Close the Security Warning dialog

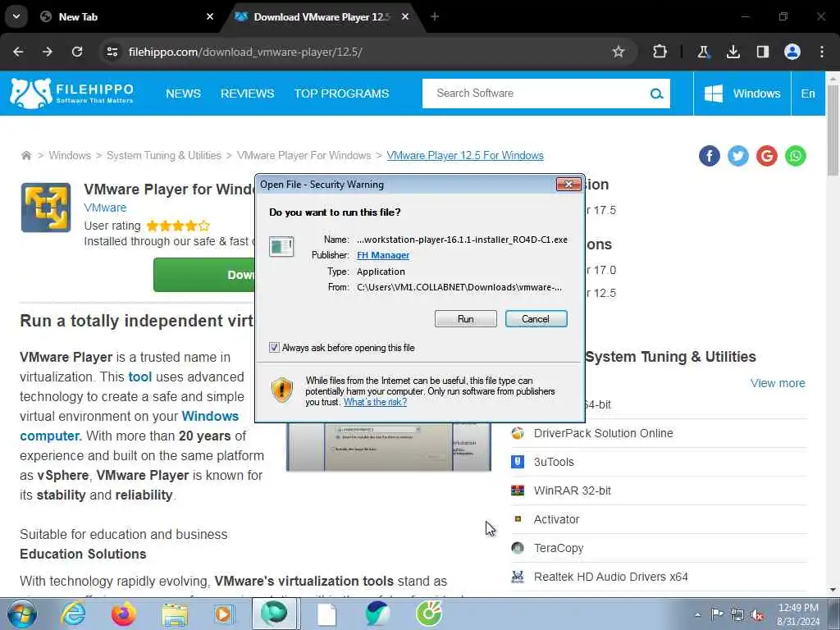tap(568, 185)
